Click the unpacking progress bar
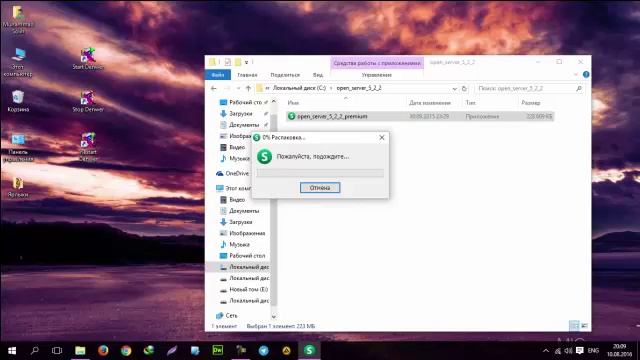The height and width of the screenshot is (360, 640). 320,173
